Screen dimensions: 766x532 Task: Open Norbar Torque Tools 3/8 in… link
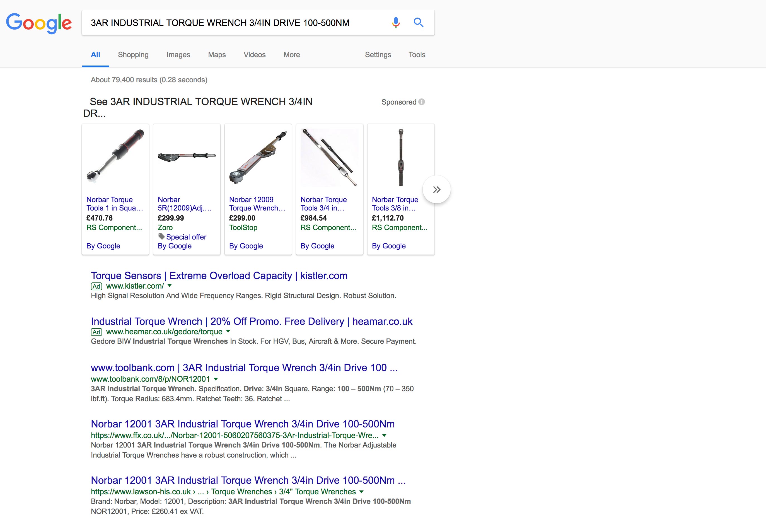[395, 204]
